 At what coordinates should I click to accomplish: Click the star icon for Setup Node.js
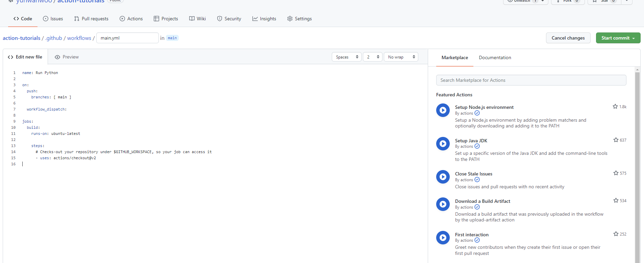click(615, 106)
